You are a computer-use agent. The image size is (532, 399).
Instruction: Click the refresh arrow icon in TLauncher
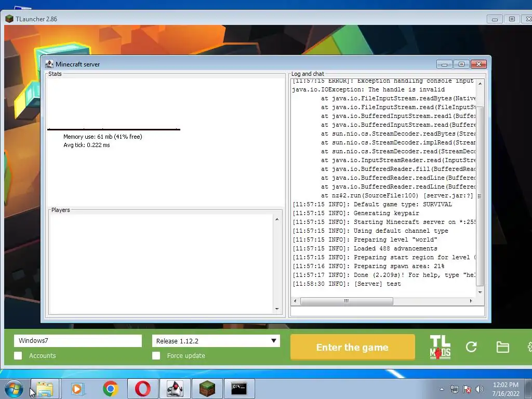471,347
